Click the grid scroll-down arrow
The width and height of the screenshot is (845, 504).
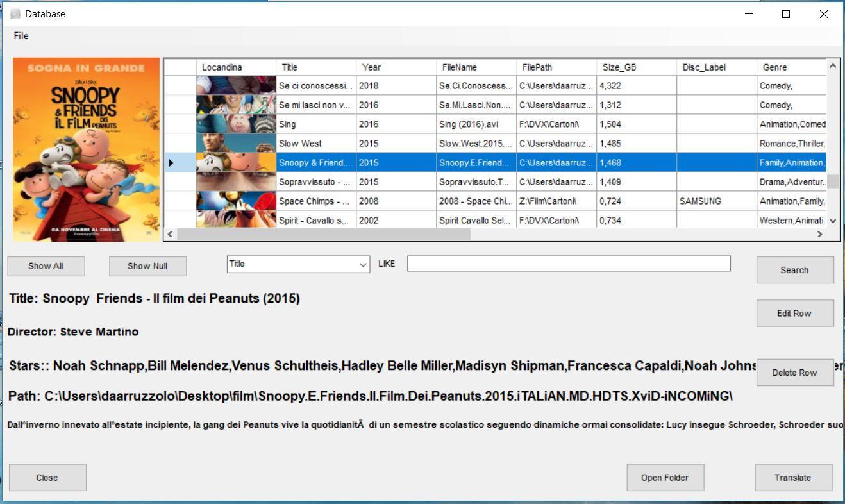(x=833, y=221)
